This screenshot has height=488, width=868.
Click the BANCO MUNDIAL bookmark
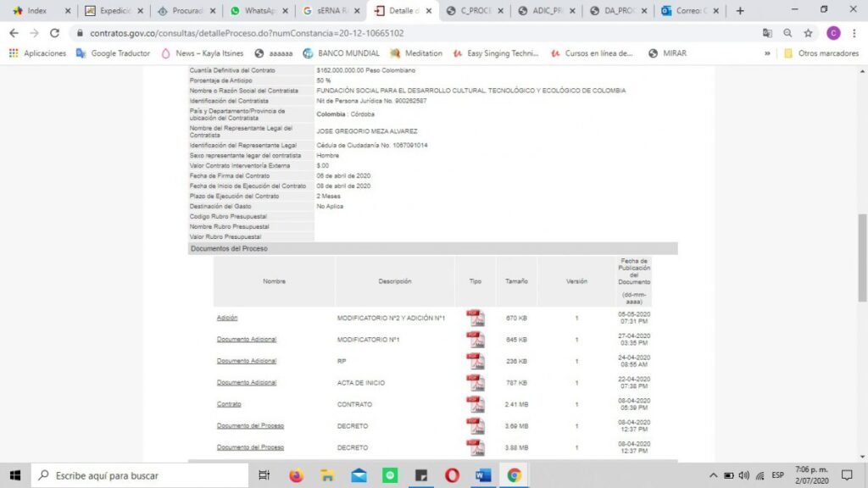pos(341,53)
